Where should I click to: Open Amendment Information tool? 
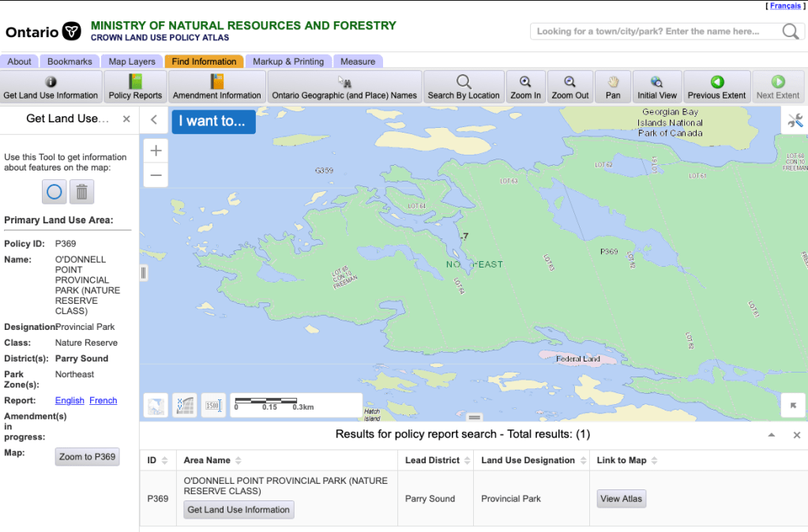pyautogui.click(x=216, y=87)
